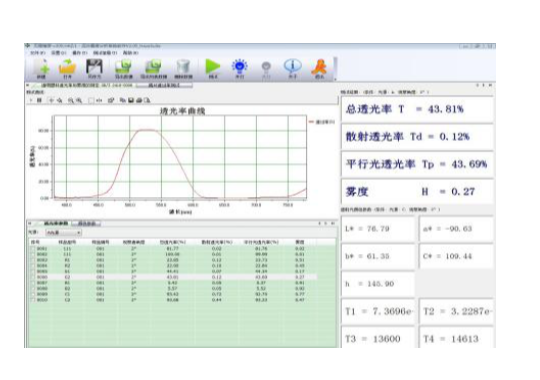Click the pan hand tool in the chart toolbar

point(60,100)
